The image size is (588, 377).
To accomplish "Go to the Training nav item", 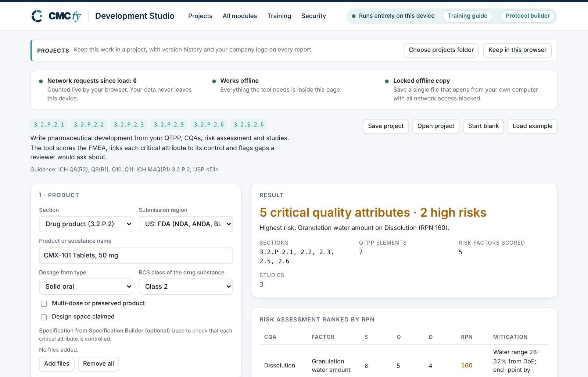I will 279,16.
